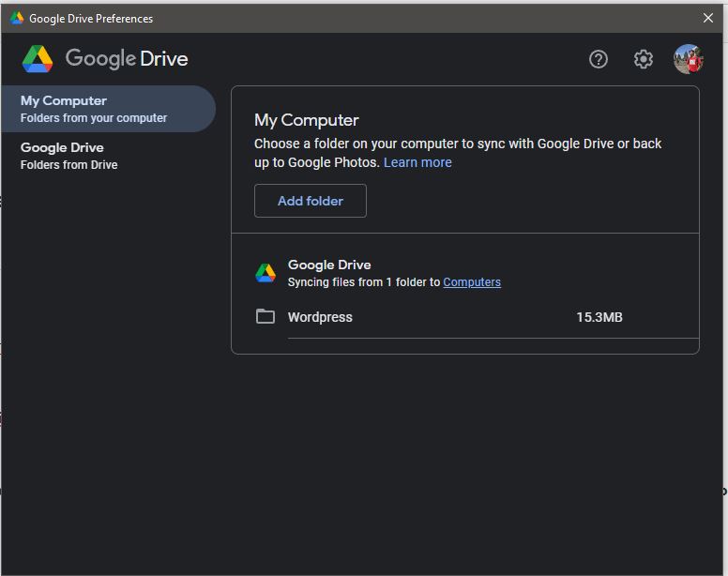728x576 pixels.
Task: Click the My Computer heading in main panel
Action: [x=307, y=120]
